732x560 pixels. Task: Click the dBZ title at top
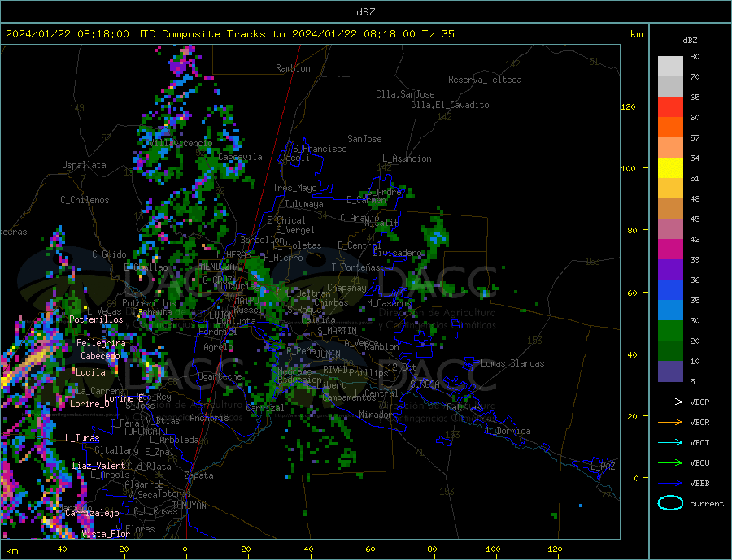pos(365,12)
